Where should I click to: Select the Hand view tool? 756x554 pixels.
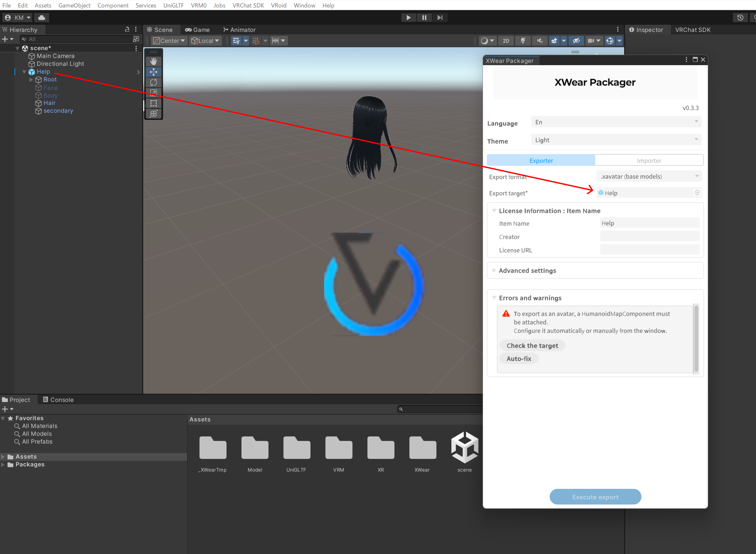coord(153,61)
